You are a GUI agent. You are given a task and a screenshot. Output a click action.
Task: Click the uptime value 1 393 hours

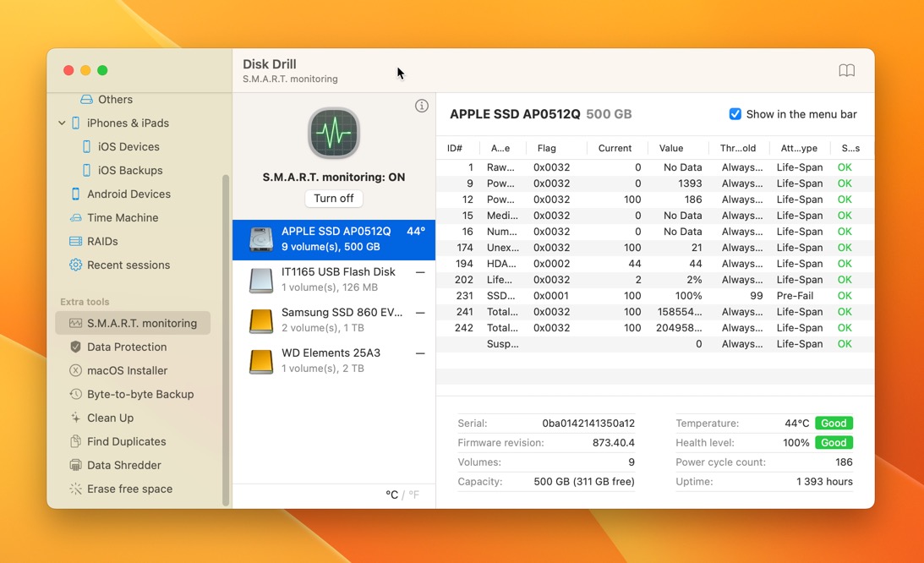tap(823, 482)
